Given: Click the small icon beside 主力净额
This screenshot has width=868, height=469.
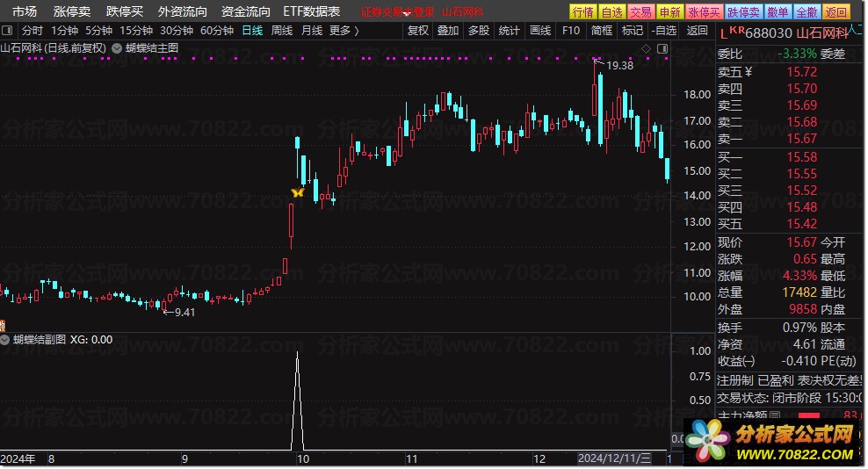Looking at the screenshot, I should click(775, 415).
